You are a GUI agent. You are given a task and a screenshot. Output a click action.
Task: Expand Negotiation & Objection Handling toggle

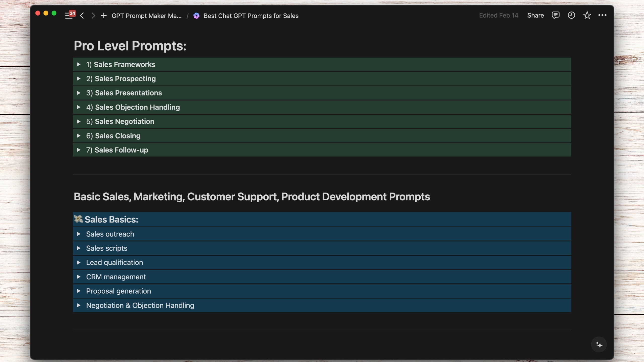[x=79, y=305]
